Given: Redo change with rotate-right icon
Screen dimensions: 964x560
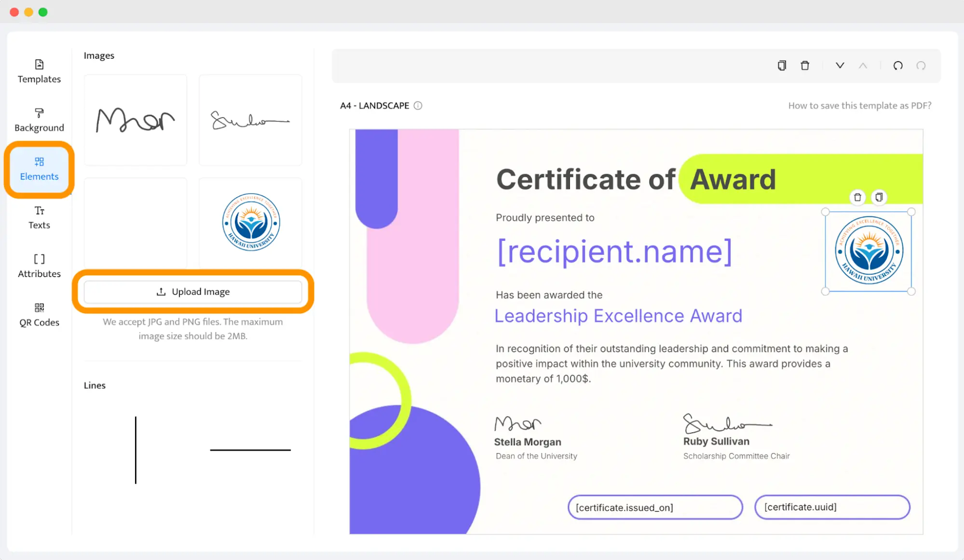Looking at the screenshot, I should tap(921, 65).
